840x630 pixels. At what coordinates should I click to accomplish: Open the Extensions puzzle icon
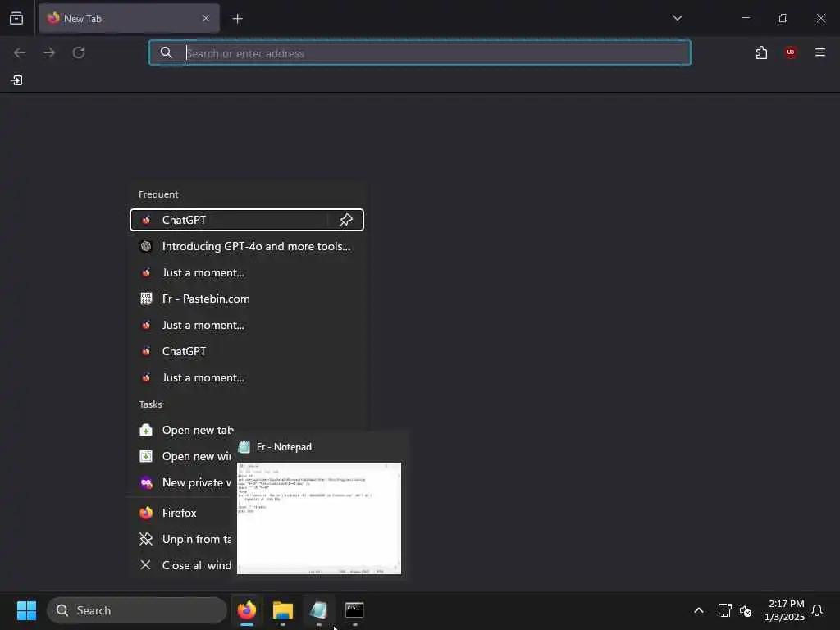click(761, 52)
